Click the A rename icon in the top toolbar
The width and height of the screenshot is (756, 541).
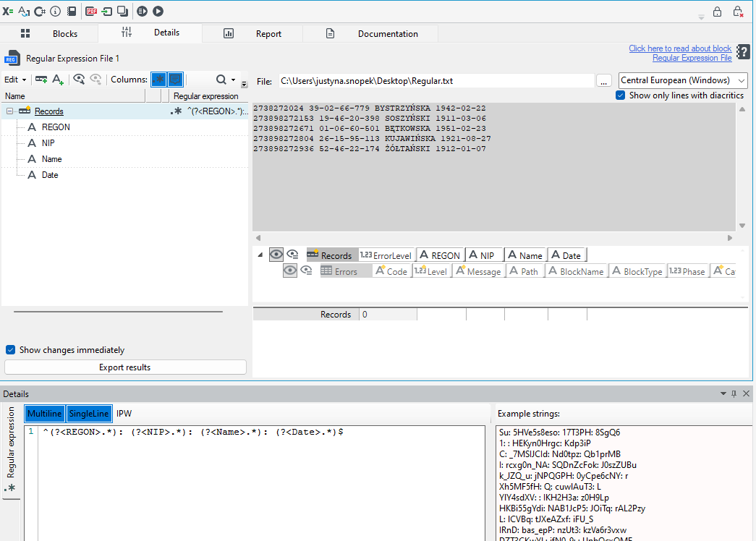24,11
